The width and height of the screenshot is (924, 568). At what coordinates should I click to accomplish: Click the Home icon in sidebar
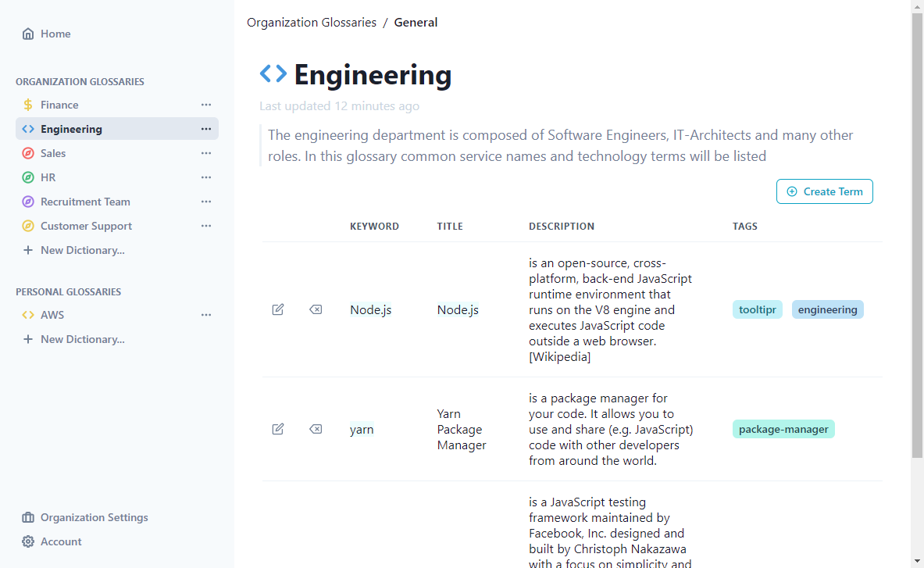pos(28,34)
